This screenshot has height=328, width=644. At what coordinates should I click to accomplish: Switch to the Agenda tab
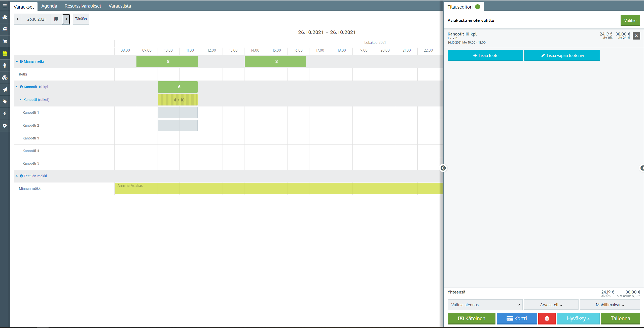pos(49,6)
